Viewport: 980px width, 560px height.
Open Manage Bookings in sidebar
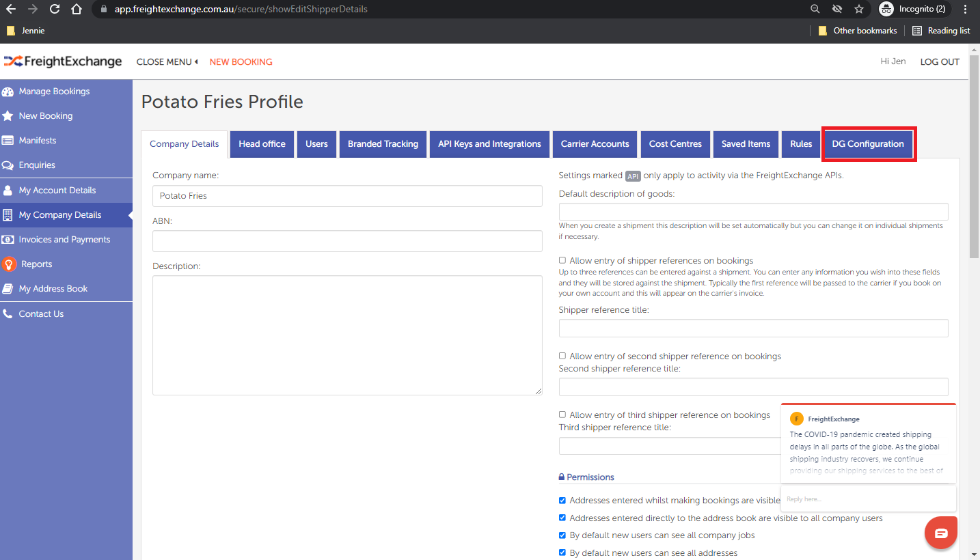coord(54,92)
